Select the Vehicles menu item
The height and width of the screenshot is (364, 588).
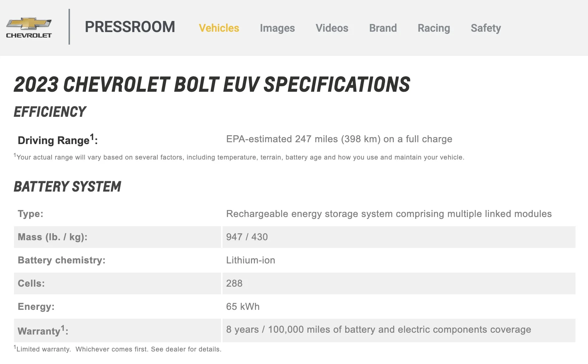point(219,28)
